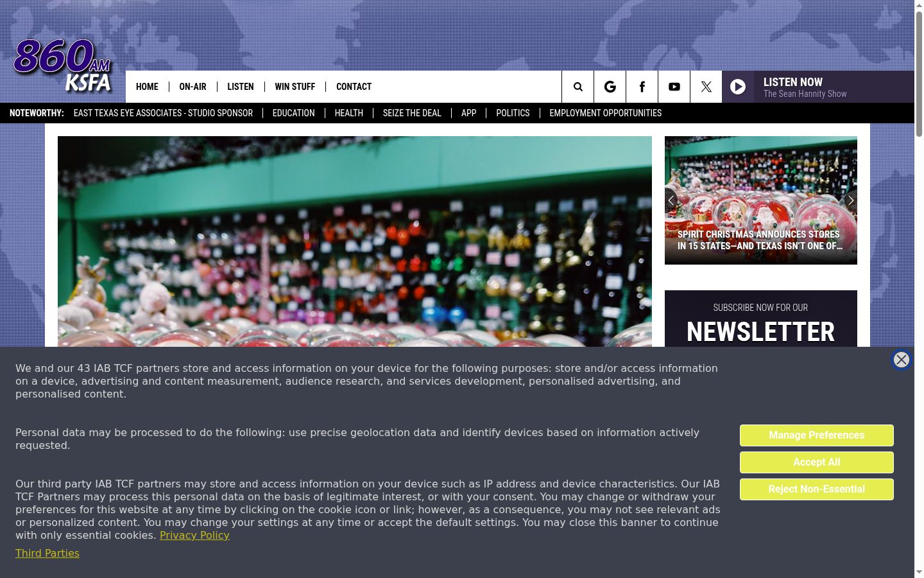
Task: Open the X (Twitter) icon link
Action: click(x=706, y=87)
